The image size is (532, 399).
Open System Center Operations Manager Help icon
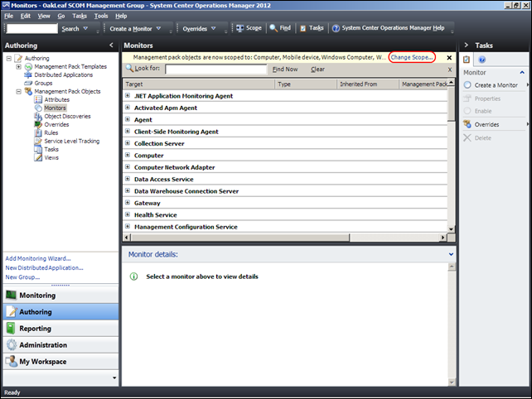point(336,28)
